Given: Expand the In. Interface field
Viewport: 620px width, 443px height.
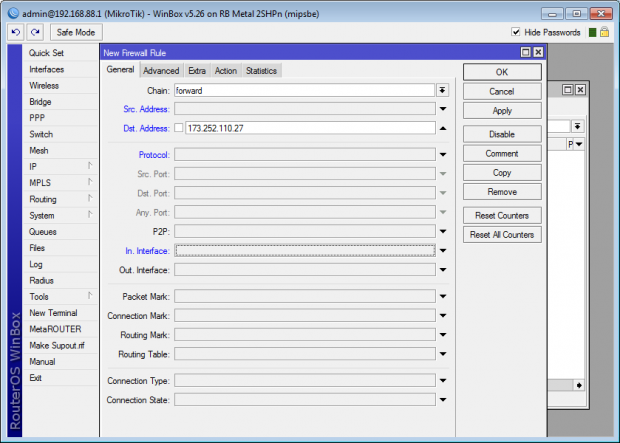Looking at the screenshot, I should (x=443, y=250).
